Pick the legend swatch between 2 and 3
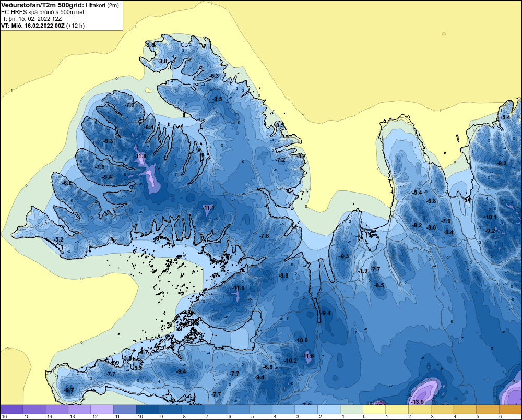This screenshot has height=420, width=522. click(x=420, y=410)
